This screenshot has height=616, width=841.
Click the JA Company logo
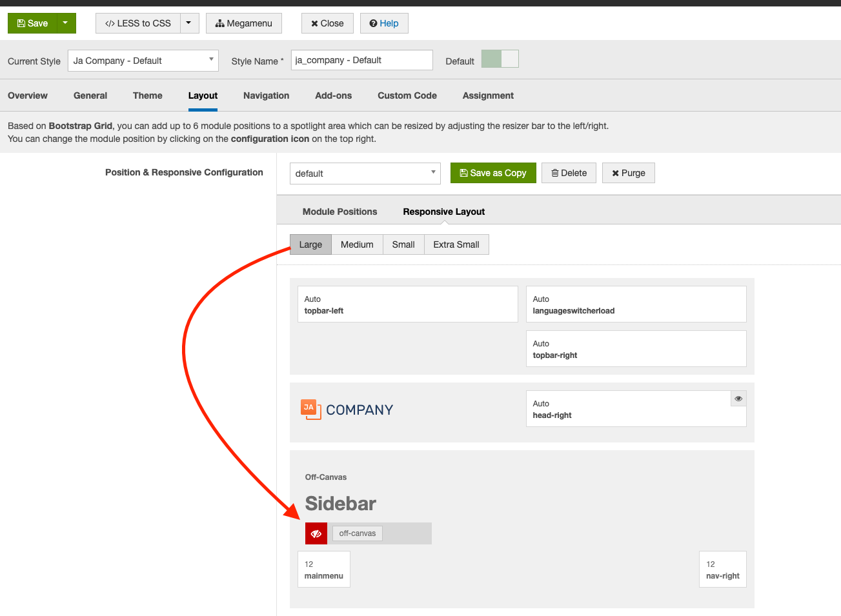pyautogui.click(x=347, y=410)
